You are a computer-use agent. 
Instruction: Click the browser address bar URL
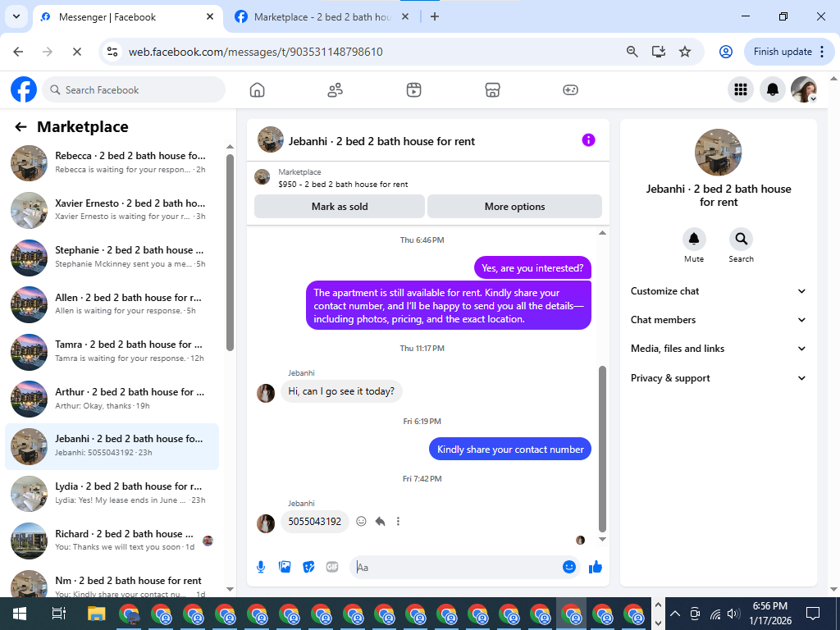pyautogui.click(x=256, y=52)
